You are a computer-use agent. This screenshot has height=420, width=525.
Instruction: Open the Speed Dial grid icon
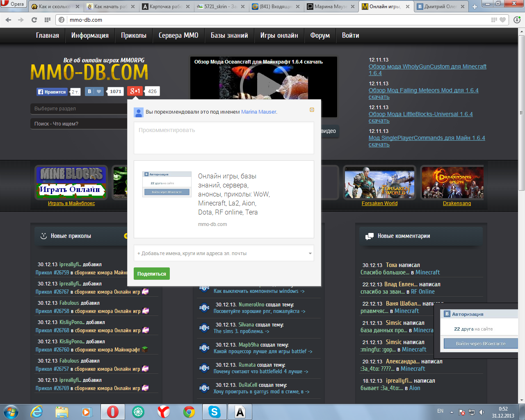(x=47, y=20)
